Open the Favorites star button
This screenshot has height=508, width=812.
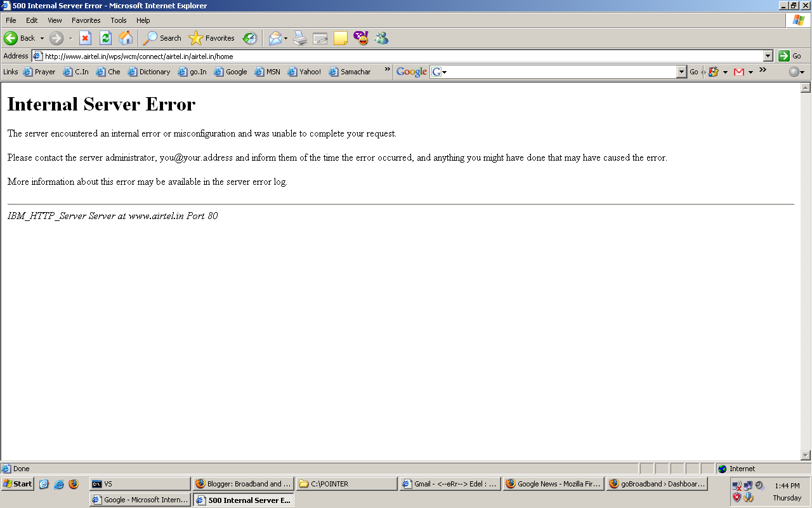(x=212, y=38)
